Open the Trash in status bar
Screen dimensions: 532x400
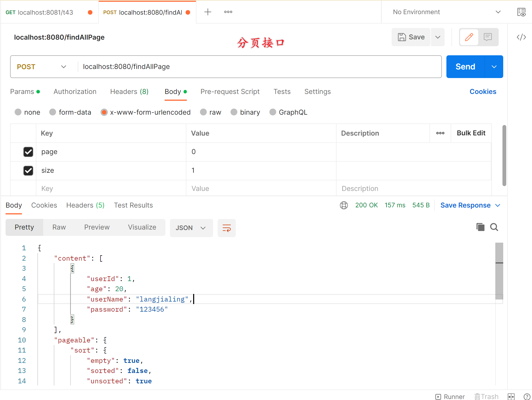pos(486,396)
